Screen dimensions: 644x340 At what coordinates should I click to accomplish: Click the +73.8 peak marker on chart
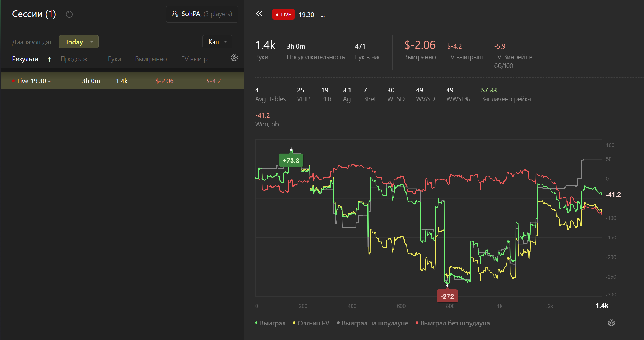point(291,161)
